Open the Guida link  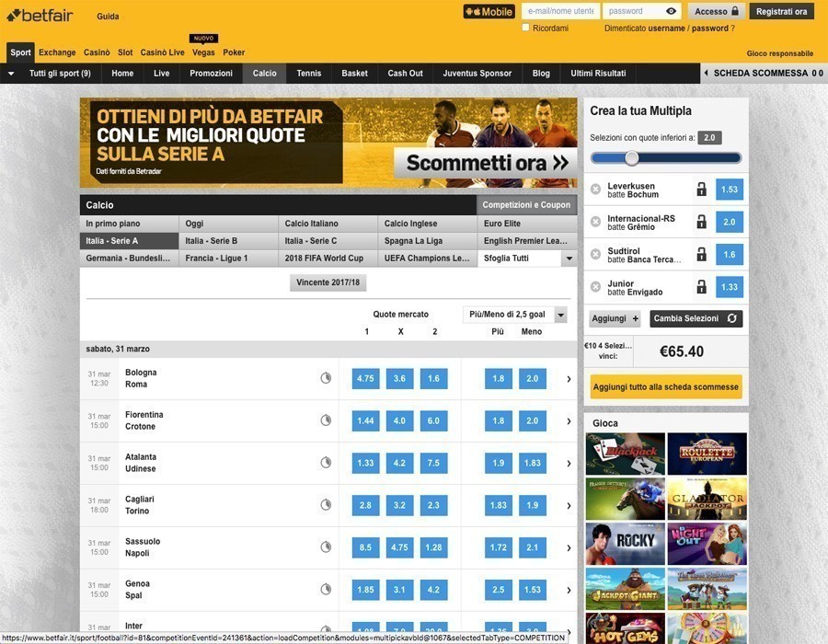tap(108, 17)
